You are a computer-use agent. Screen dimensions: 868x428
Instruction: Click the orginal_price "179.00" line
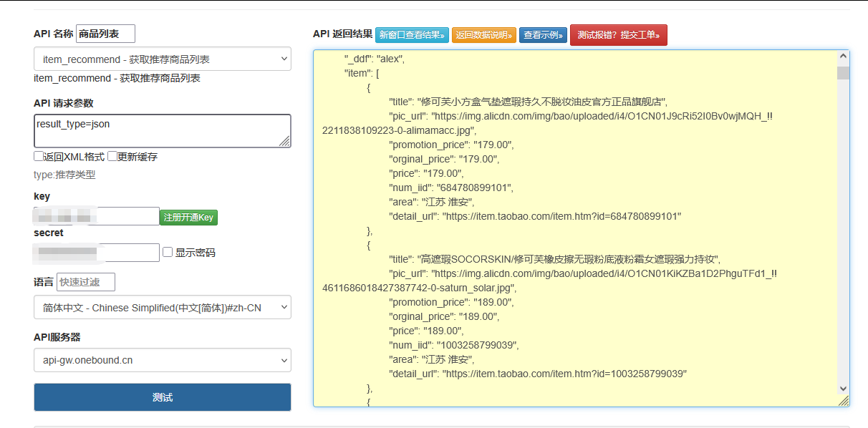444,159
